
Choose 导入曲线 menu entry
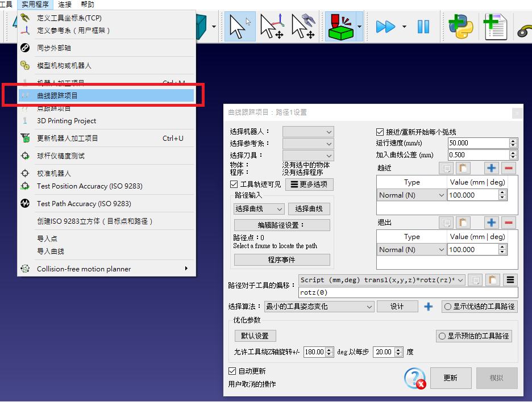(106, 251)
